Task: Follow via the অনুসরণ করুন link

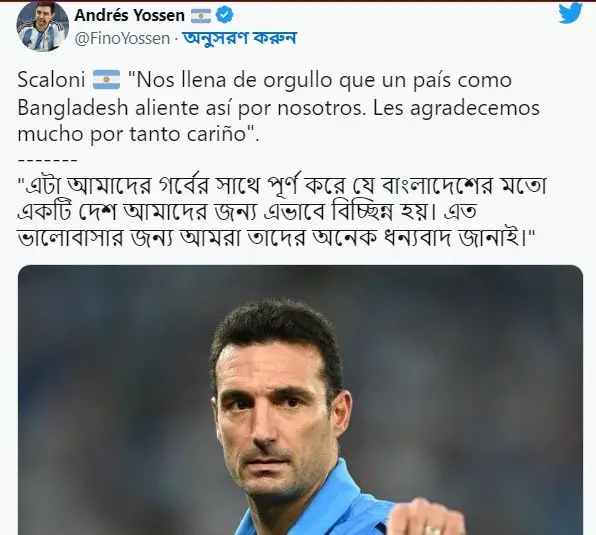Action: [239, 38]
